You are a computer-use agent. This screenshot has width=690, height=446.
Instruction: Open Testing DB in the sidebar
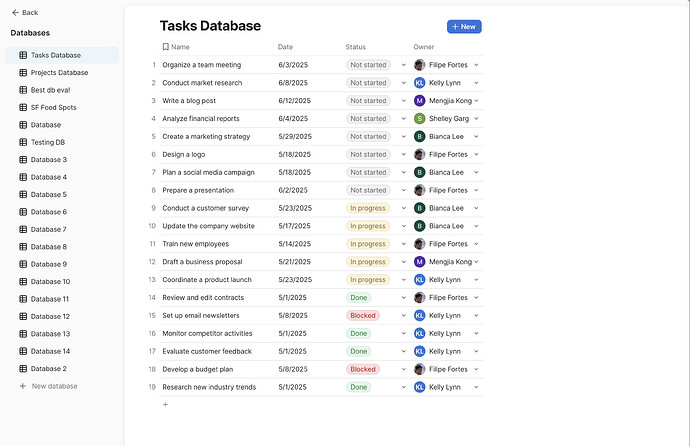(x=48, y=142)
